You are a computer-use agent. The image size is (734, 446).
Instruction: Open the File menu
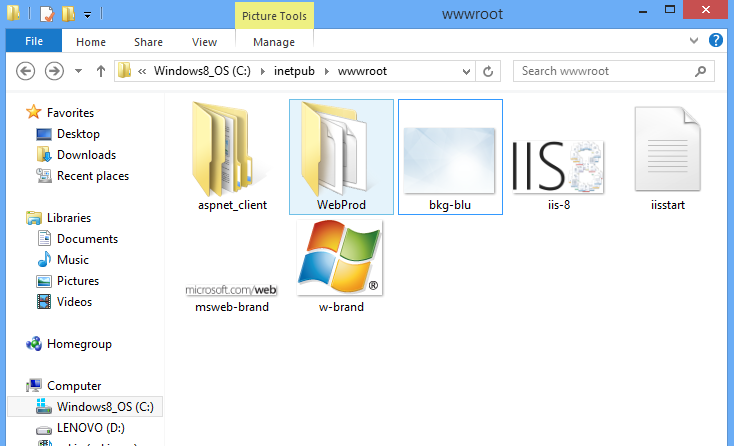33,42
